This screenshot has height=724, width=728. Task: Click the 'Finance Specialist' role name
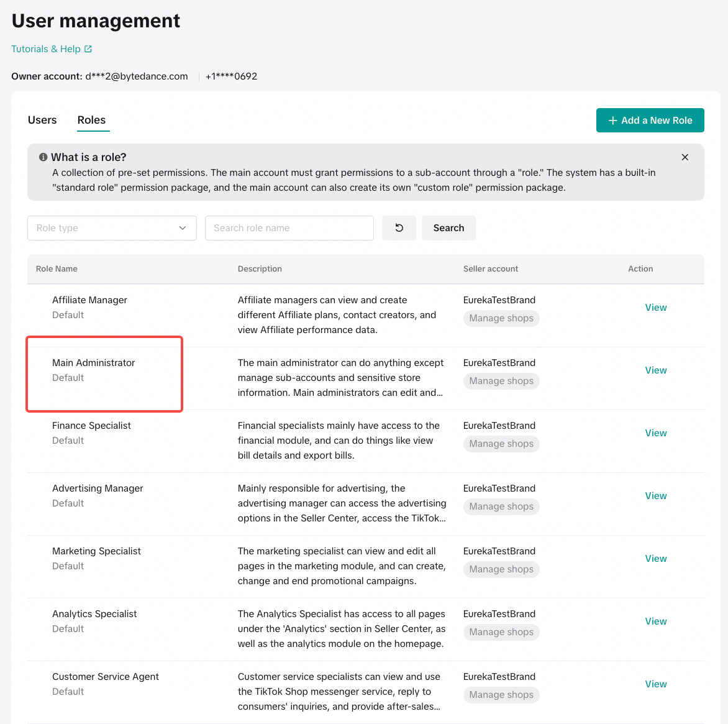(91, 426)
